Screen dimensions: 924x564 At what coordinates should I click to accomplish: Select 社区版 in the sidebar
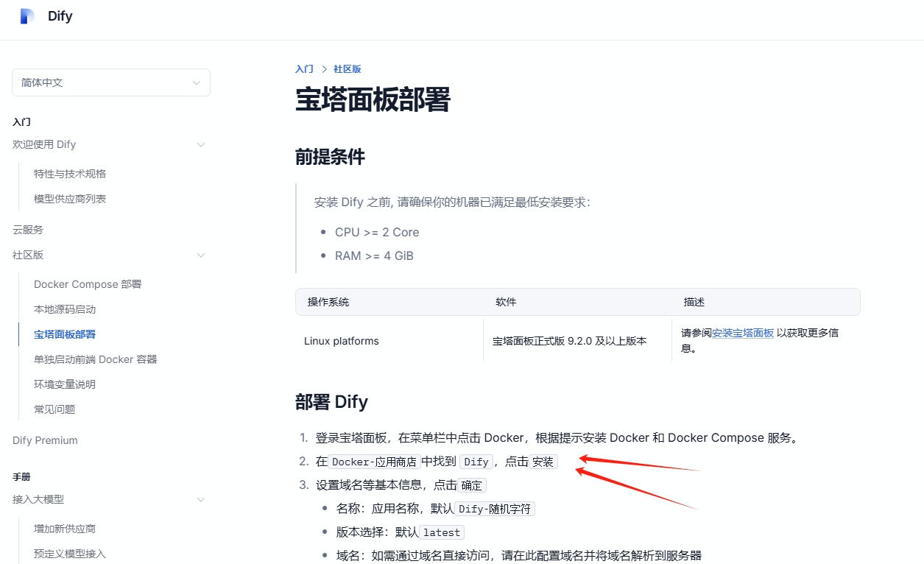coord(28,255)
